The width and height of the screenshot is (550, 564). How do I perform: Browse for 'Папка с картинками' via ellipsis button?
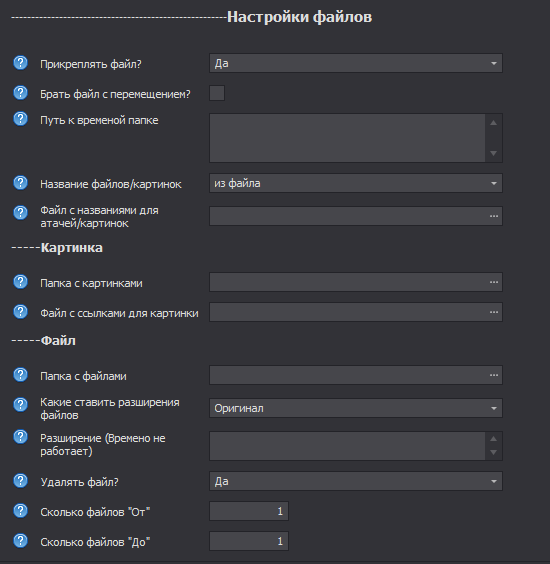coord(494,282)
